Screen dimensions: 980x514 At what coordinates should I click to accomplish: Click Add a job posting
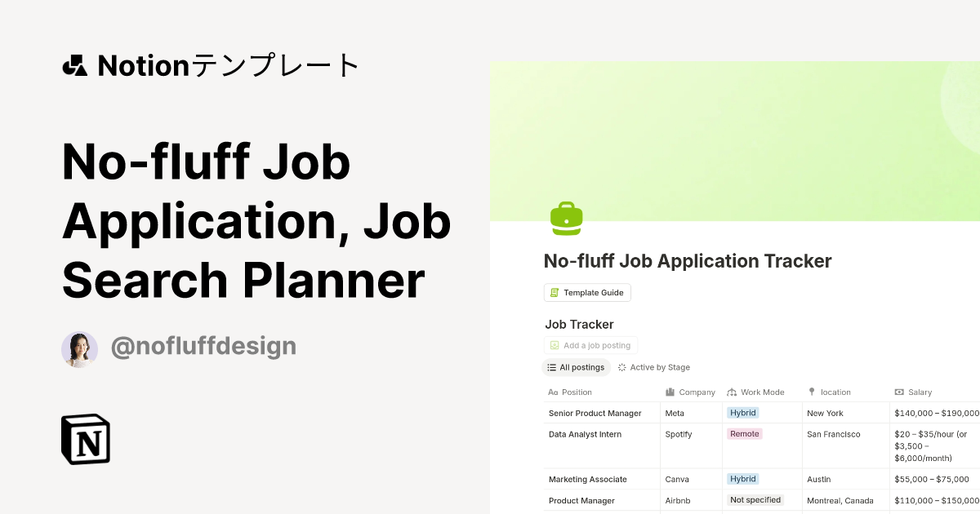pos(590,345)
